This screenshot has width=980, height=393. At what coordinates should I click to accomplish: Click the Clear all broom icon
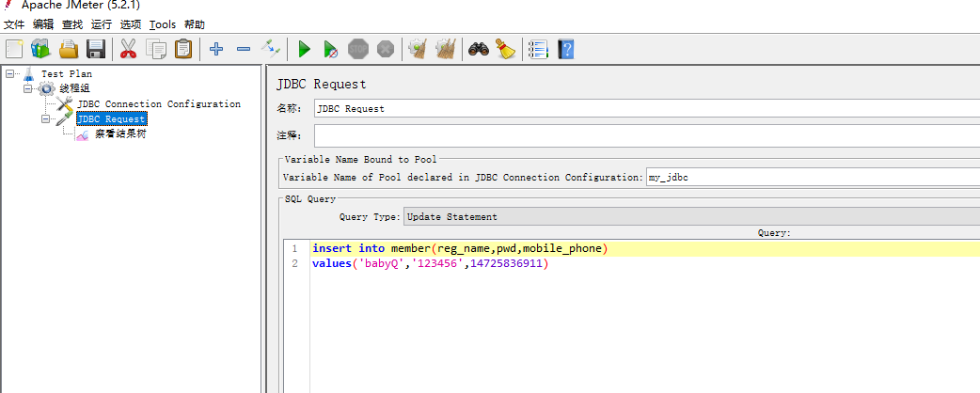pos(446,49)
